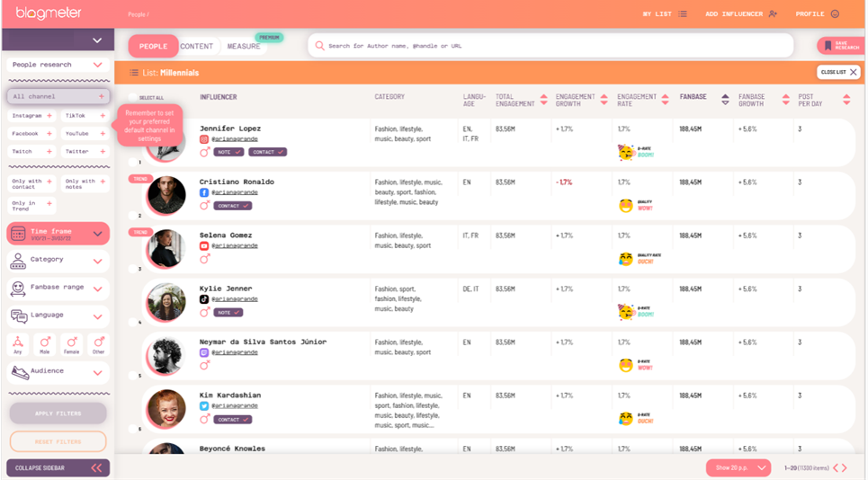The width and height of the screenshot is (868, 480).
Task: Sort by Total Engagement arrows
Action: (x=543, y=100)
